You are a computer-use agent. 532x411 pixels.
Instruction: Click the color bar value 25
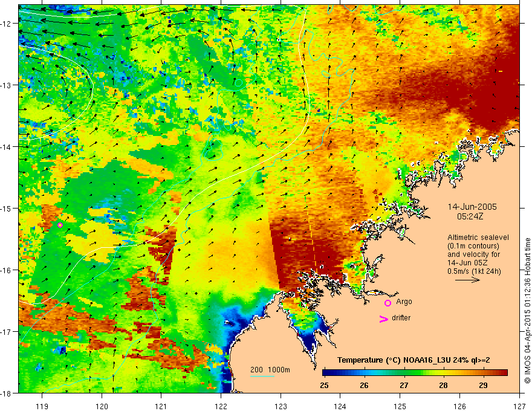(325, 385)
